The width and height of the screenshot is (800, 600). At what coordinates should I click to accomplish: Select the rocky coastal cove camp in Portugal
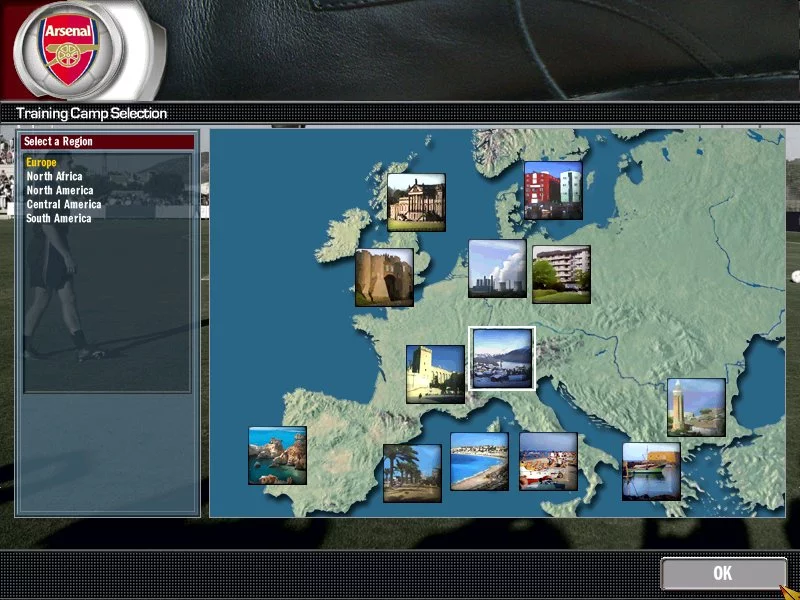click(278, 455)
